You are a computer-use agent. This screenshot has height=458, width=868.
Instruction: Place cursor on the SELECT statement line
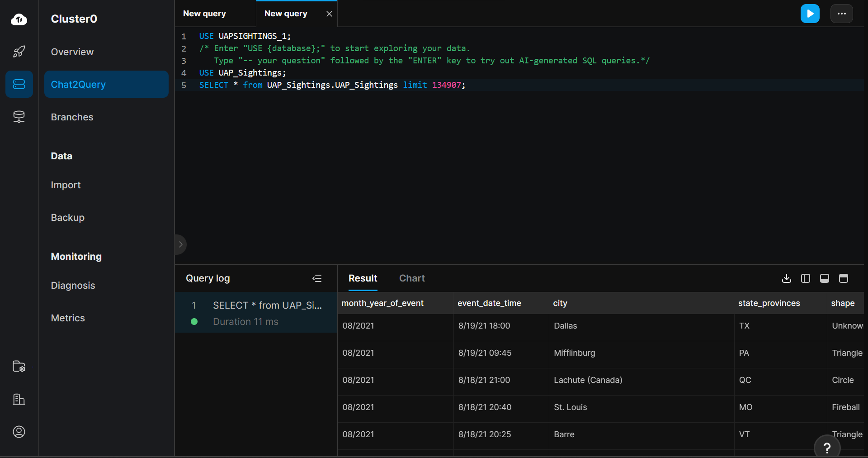pyautogui.click(x=332, y=85)
